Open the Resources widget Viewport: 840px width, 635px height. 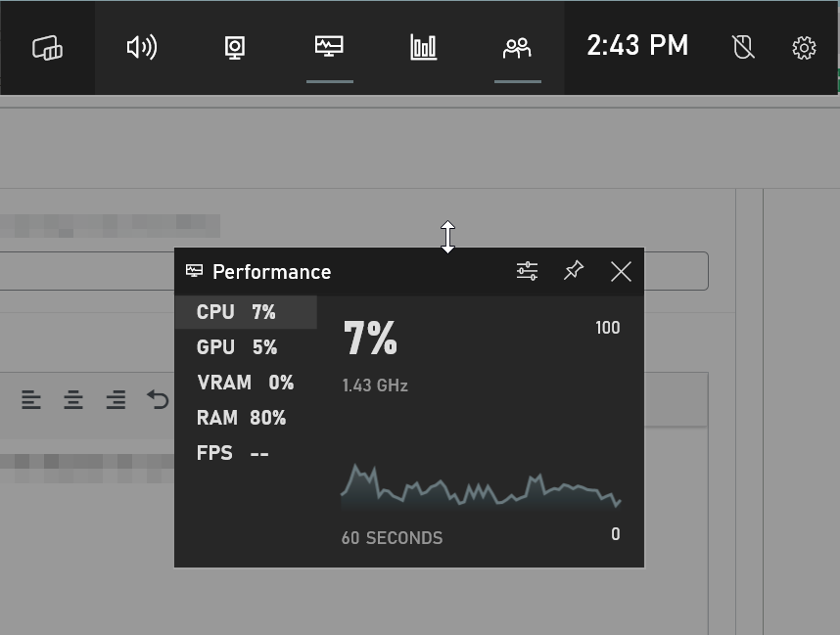click(x=423, y=47)
